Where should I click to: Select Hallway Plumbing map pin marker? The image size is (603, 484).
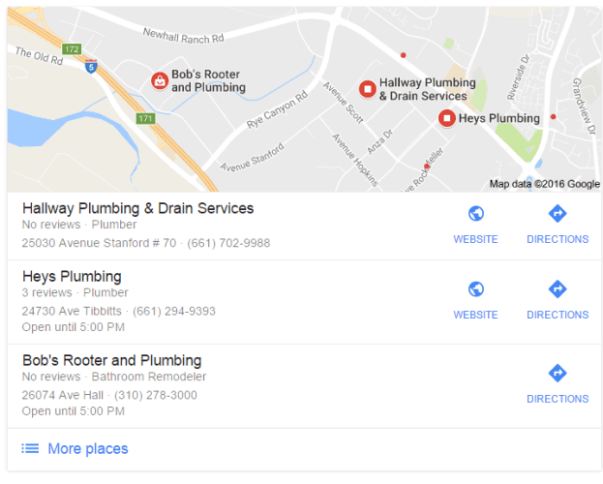(x=367, y=89)
